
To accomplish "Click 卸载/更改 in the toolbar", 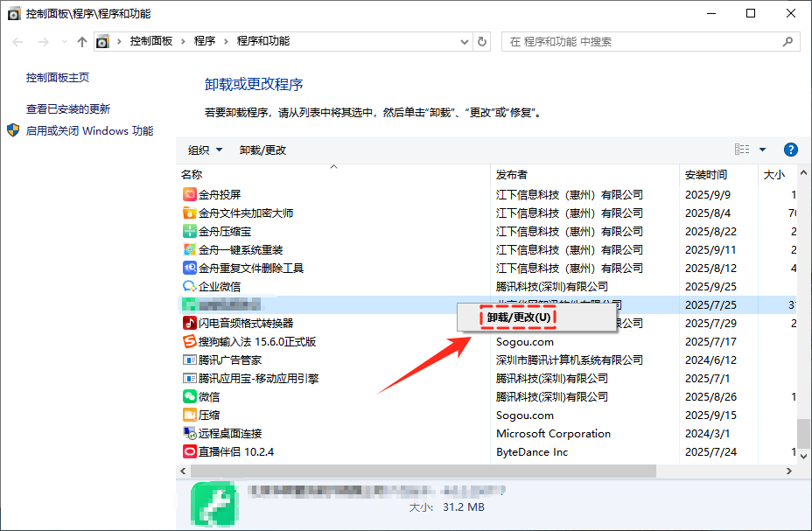I will pos(263,150).
